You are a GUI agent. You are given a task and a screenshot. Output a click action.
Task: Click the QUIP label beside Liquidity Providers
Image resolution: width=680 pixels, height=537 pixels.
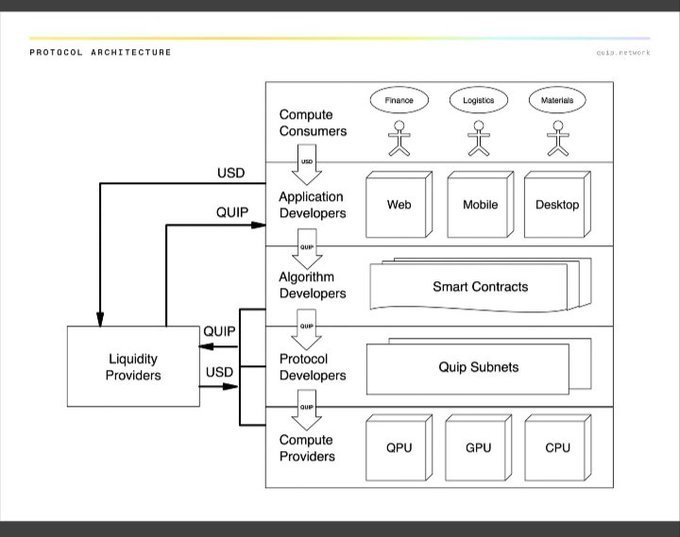click(219, 331)
